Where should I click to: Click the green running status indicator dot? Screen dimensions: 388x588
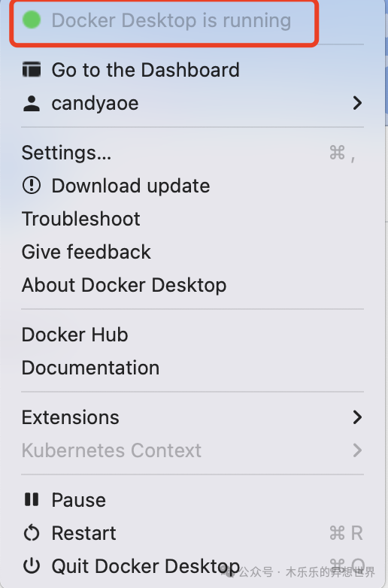[x=32, y=20]
